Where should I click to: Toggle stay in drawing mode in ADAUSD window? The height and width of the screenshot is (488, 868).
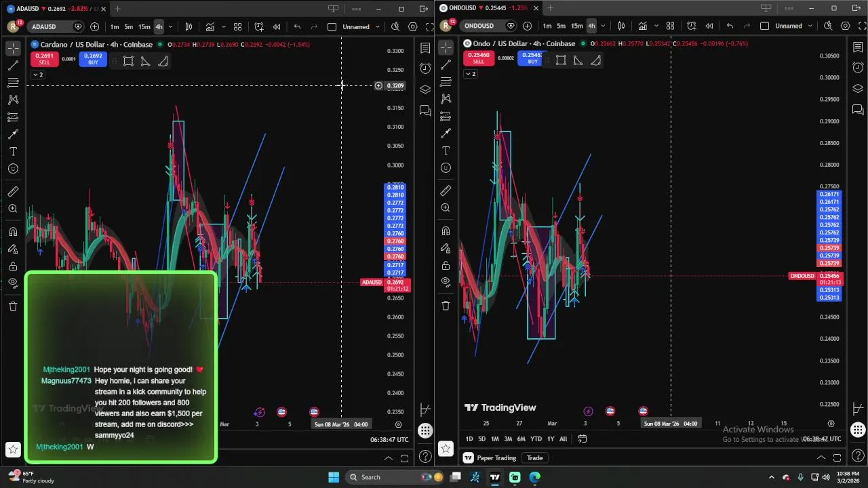click(x=13, y=249)
